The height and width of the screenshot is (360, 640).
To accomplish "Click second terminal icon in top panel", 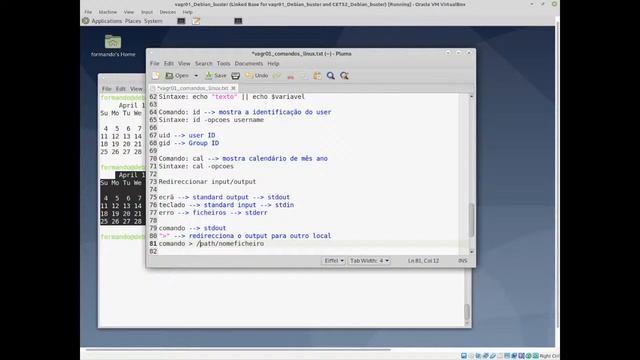I will [x=238, y=21].
